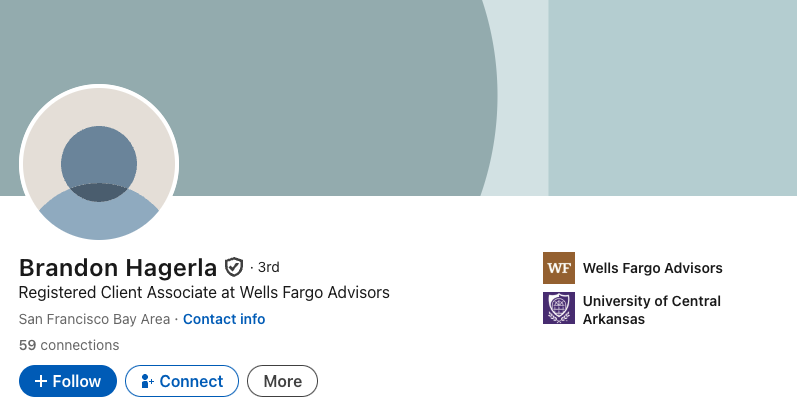This screenshot has width=797, height=415.
Task: Click the San Francisco Bay Area location
Action: [95, 319]
